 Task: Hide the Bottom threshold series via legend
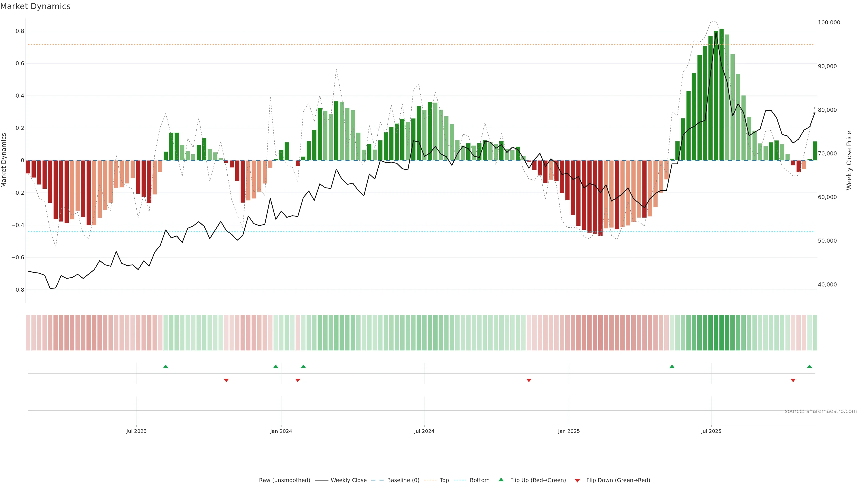479,480
